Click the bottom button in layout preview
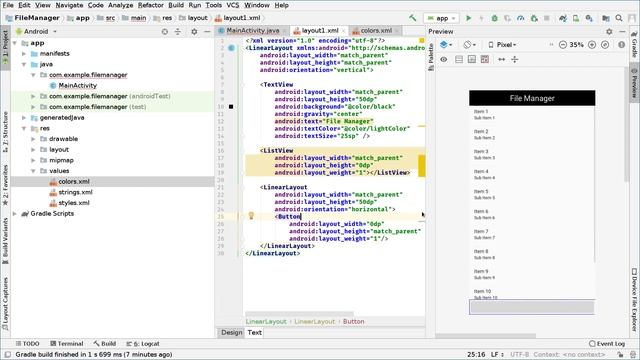The width and height of the screenshot is (640, 360). point(532,307)
